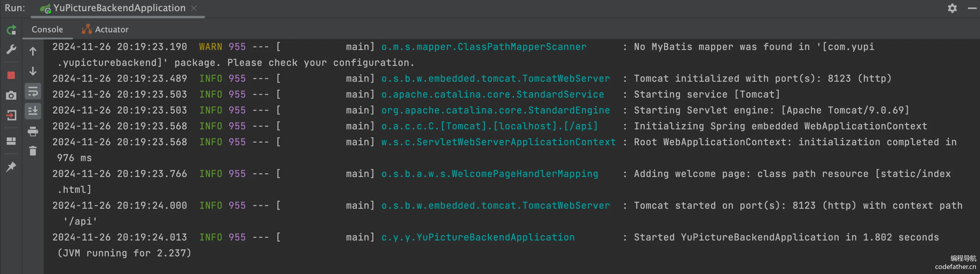Jump down the stack trace arrow
The width and height of the screenshot is (980, 274).
pyautogui.click(x=33, y=71)
